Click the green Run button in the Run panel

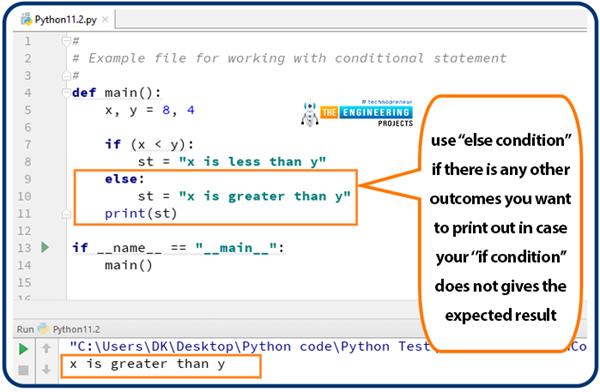pyautogui.click(x=23, y=349)
